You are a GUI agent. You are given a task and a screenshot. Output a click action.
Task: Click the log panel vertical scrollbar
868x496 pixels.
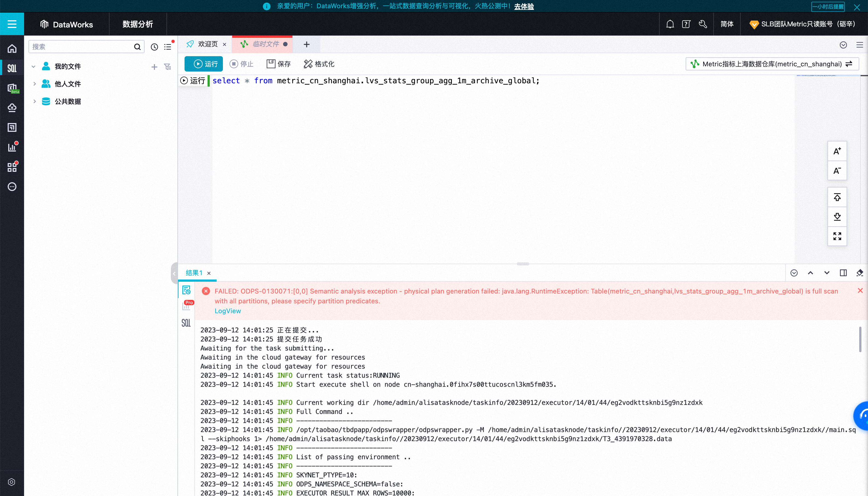[x=860, y=339]
